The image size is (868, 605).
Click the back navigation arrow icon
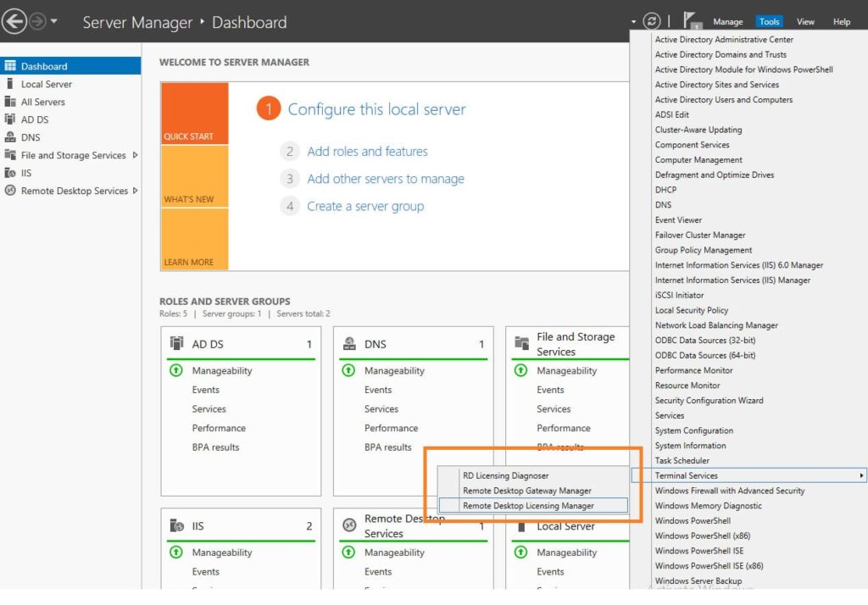14,21
